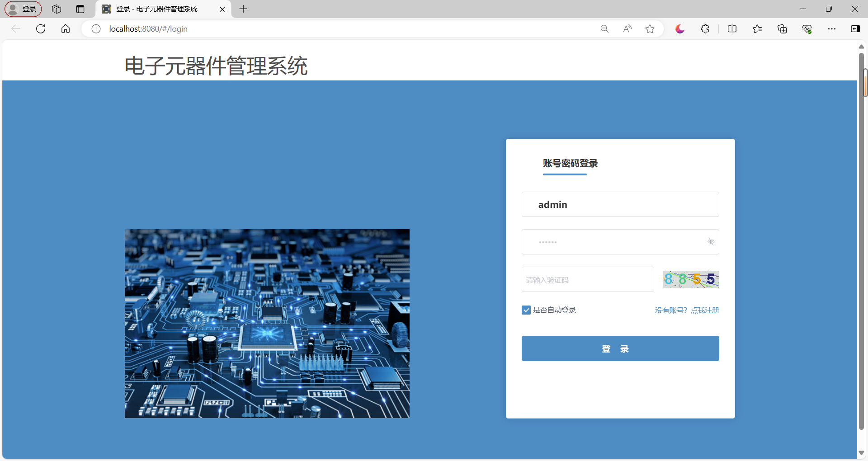Click the 没有账号？点我注册 link
The width and height of the screenshot is (868, 461).
coord(686,310)
